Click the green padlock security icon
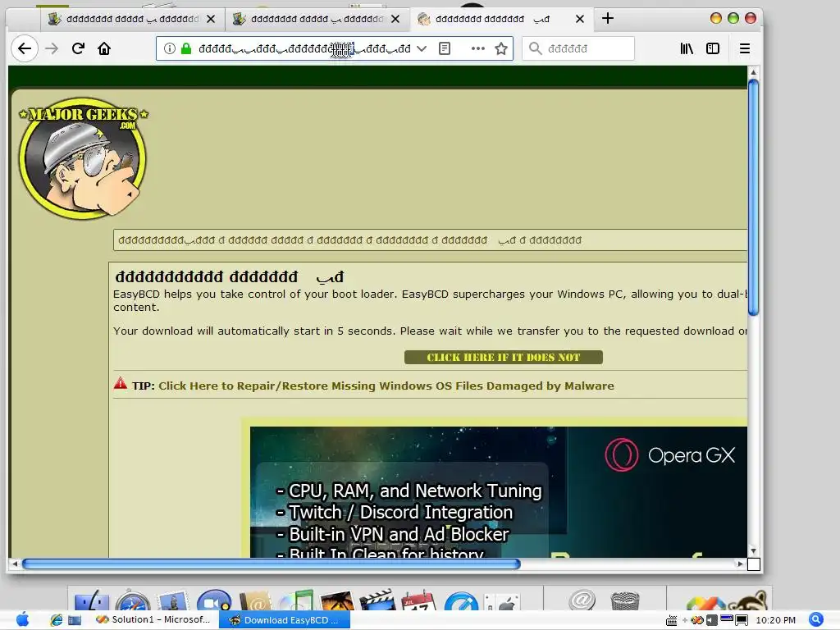 pyautogui.click(x=186, y=48)
